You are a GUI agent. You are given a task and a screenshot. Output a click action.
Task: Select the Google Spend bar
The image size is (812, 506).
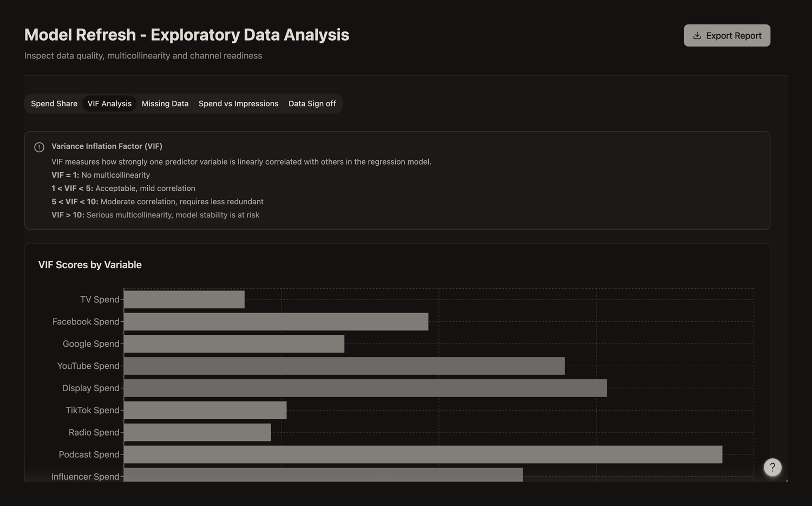(x=234, y=344)
